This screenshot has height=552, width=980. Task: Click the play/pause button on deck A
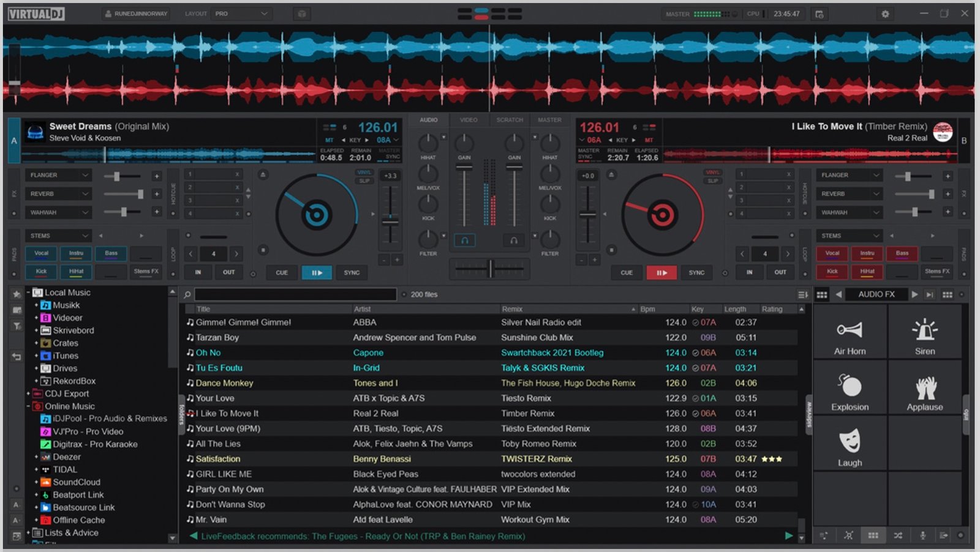click(x=317, y=272)
